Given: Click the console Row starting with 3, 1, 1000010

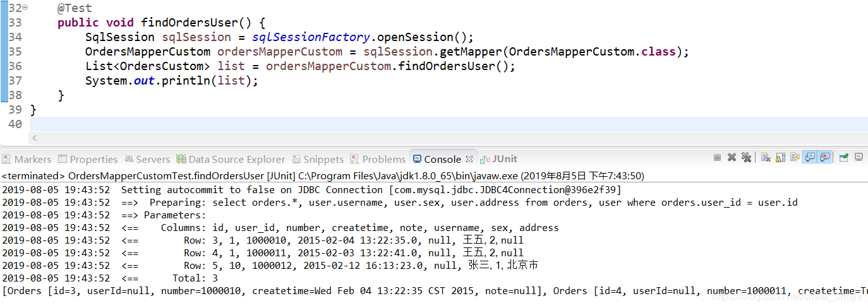Looking at the screenshot, I should (263, 240).
